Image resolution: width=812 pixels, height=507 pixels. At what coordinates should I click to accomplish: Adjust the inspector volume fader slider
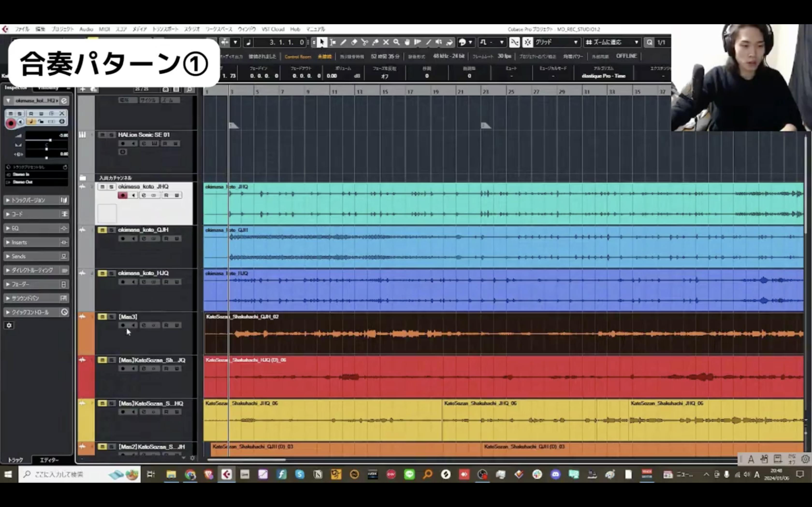tap(50, 140)
